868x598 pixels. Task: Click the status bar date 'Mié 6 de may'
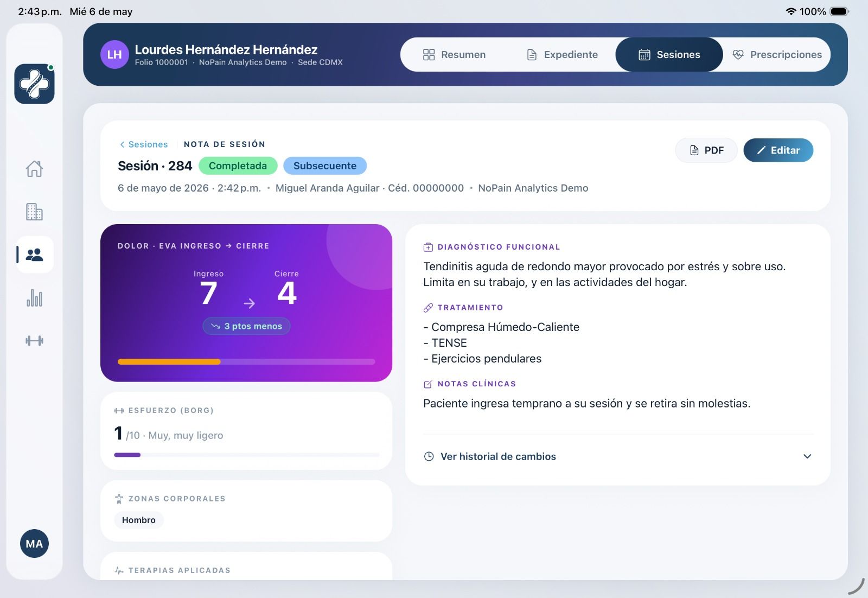click(x=101, y=11)
